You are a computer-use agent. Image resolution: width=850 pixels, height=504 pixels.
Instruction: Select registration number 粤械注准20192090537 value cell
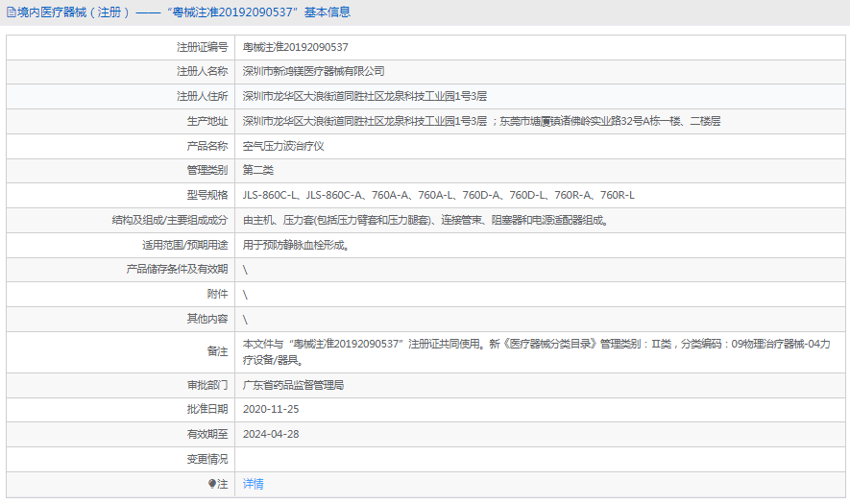pyautogui.click(x=296, y=47)
